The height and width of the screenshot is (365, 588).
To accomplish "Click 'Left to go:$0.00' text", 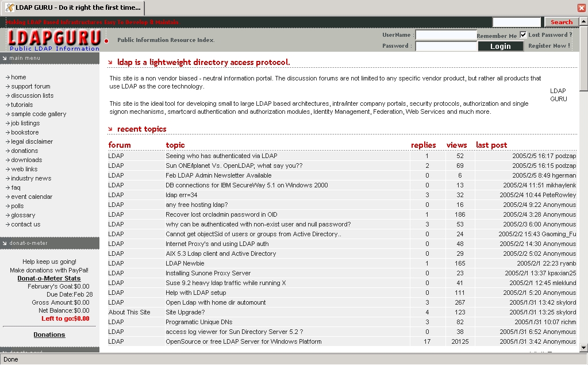I will [66, 319].
